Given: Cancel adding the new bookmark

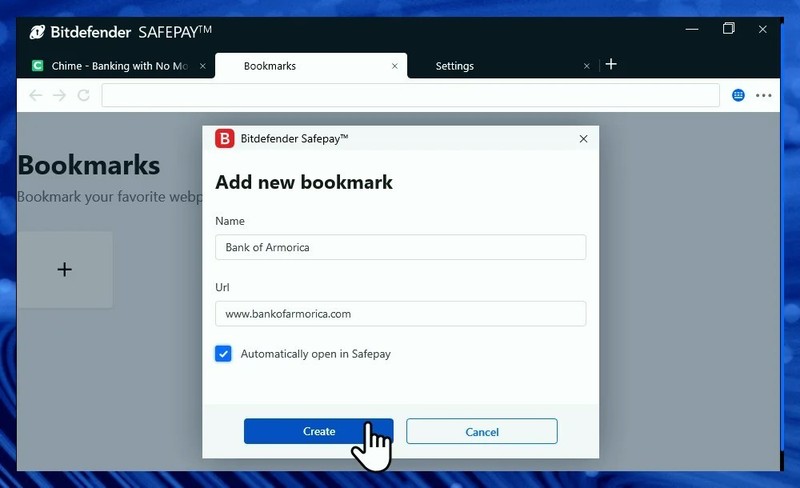Looking at the screenshot, I should (x=482, y=432).
